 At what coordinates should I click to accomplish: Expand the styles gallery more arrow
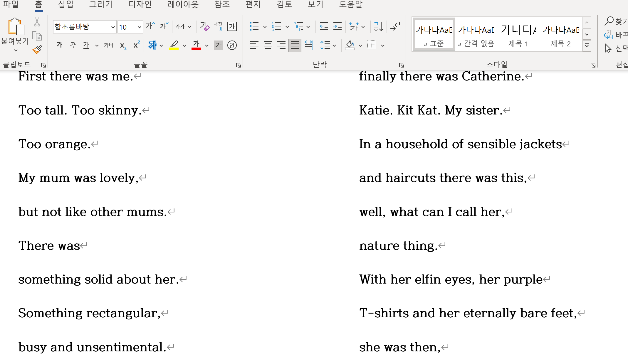tap(587, 45)
